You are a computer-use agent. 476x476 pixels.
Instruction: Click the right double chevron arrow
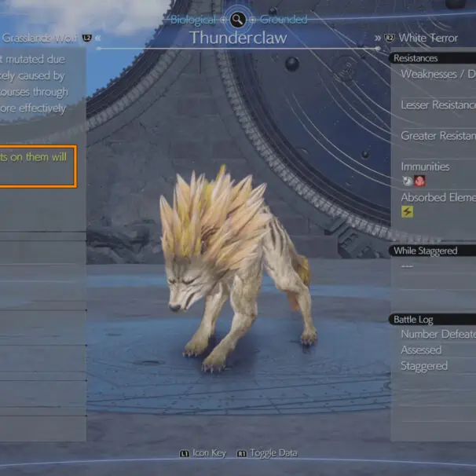click(377, 38)
